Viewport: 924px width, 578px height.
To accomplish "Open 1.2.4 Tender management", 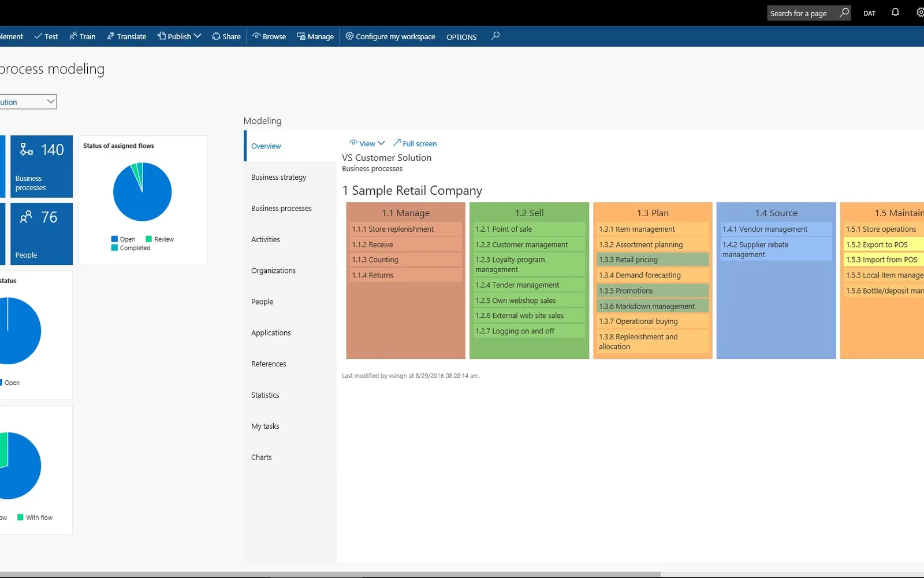I will [x=529, y=285].
